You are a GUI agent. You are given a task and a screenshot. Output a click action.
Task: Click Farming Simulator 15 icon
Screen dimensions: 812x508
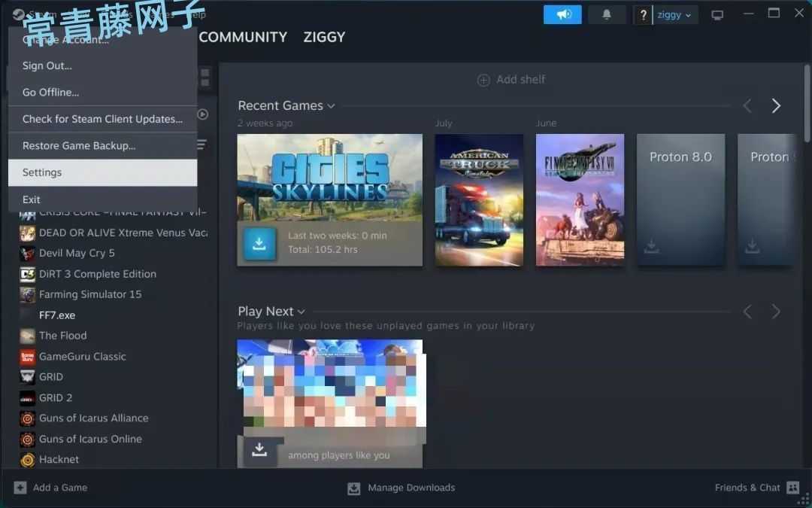[28, 294]
